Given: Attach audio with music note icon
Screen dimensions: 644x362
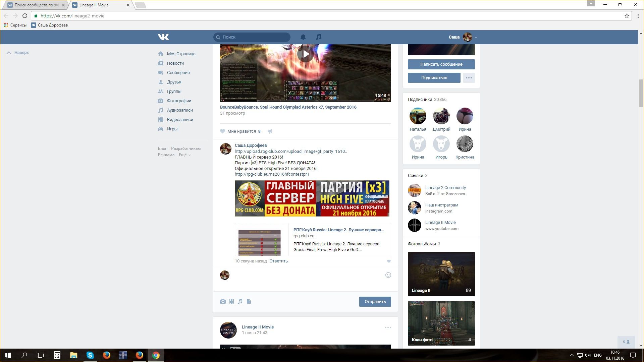Looking at the screenshot, I should click(240, 301).
